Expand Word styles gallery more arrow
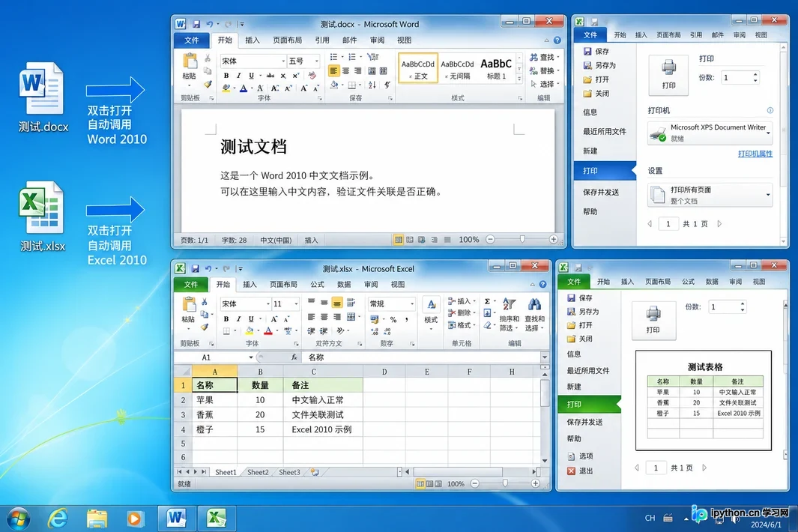 click(519, 79)
